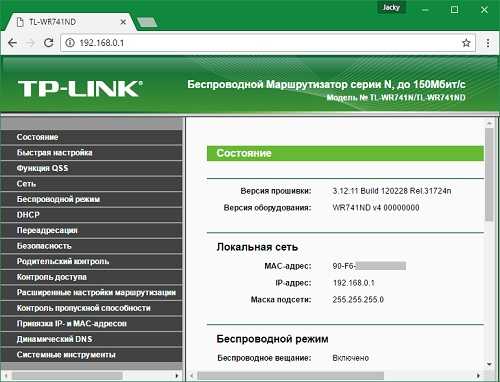Open Быстрая настройка in the sidebar

coord(91,153)
